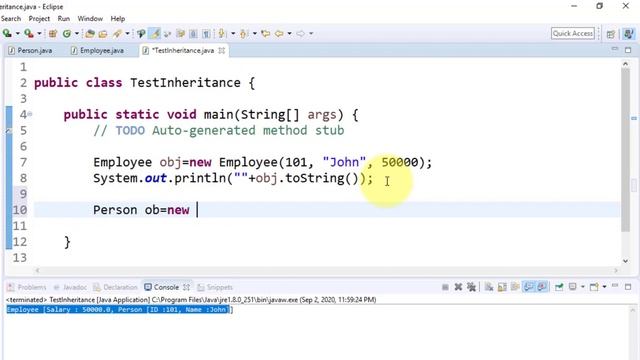
Task: Open the dropdown next to second run icon
Action: pyautogui.click(x=39, y=33)
